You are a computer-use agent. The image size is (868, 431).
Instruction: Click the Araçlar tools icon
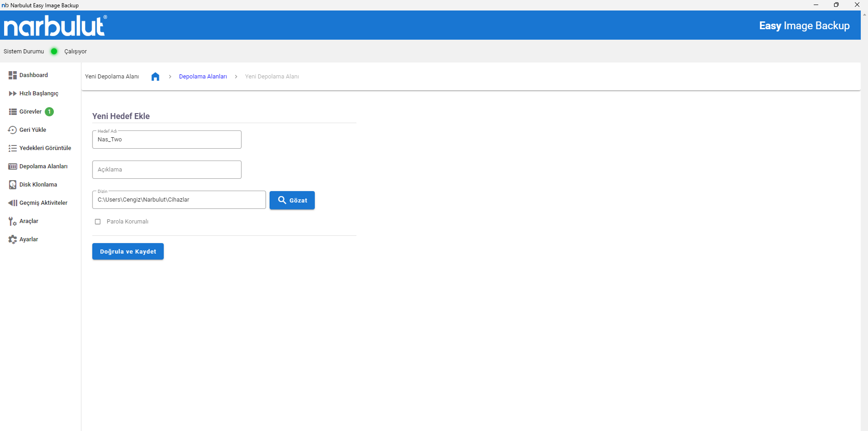(12, 221)
